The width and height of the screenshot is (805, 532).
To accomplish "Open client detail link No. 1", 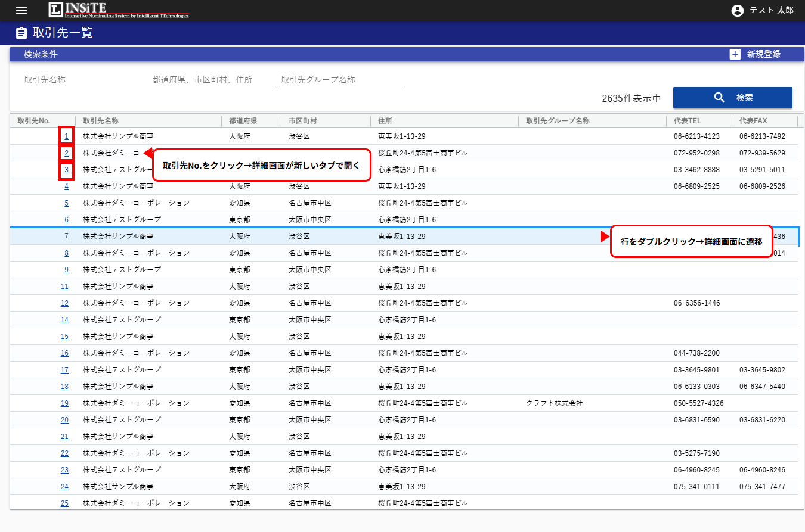I will point(66,136).
